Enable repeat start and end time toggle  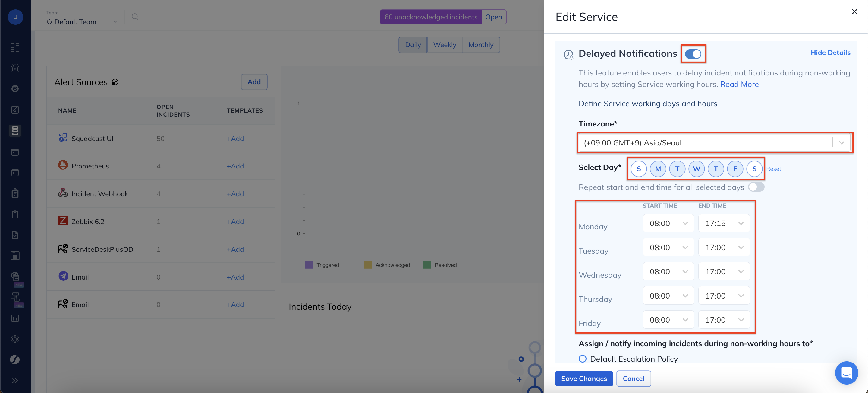point(756,187)
